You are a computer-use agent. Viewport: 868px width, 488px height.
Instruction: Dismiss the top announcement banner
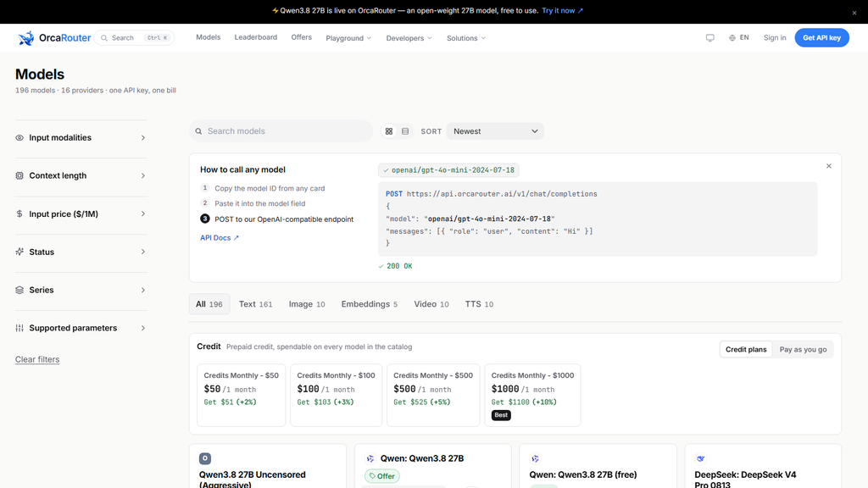(854, 12)
